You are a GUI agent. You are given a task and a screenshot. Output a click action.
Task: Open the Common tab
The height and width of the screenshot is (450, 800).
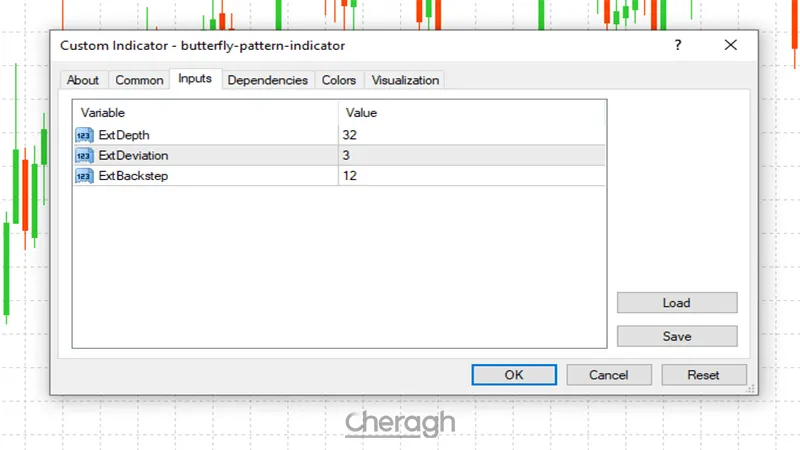point(139,81)
